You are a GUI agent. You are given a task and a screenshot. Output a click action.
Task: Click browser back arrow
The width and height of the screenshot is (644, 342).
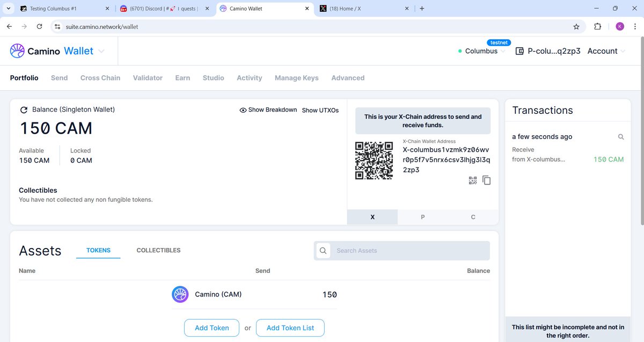coord(9,26)
